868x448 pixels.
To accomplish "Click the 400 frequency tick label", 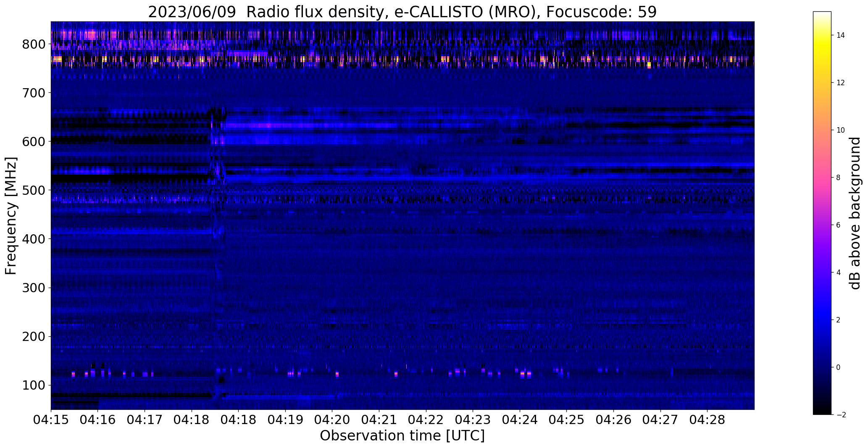I will pos(34,239).
